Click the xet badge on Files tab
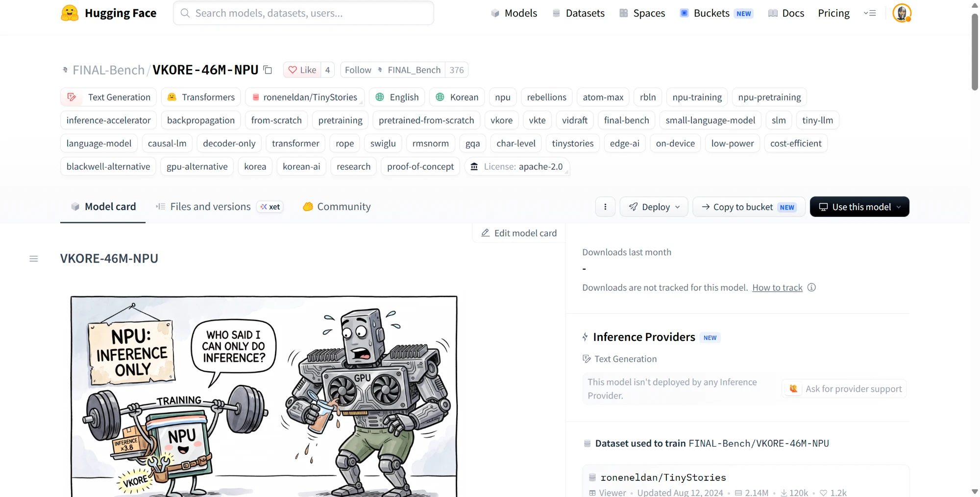Image resolution: width=980 pixels, height=497 pixels. tap(270, 207)
